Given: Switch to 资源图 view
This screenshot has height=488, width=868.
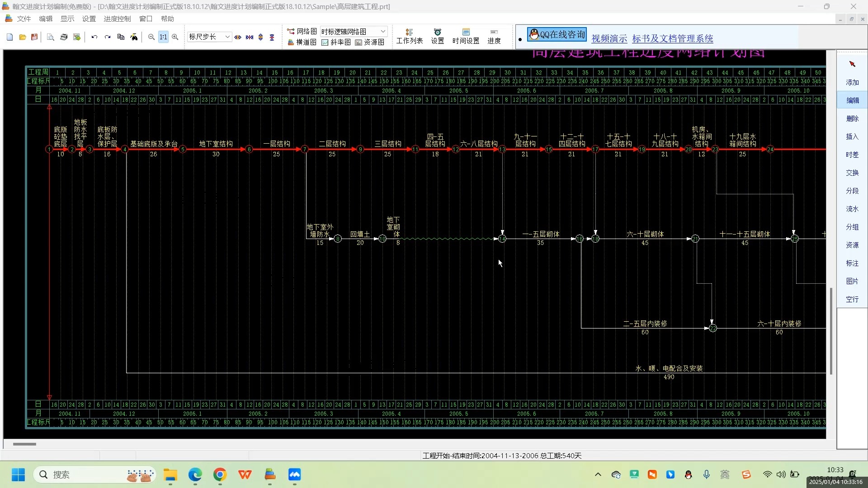Looking at the screenshot, I should click(x=369, y=42).
